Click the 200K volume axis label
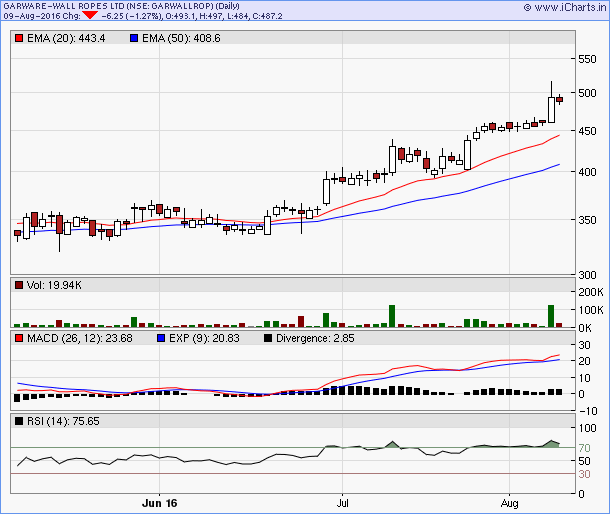The height and width of the screenshot is (514, 610). pyautogui.click(x=591, y=292)
